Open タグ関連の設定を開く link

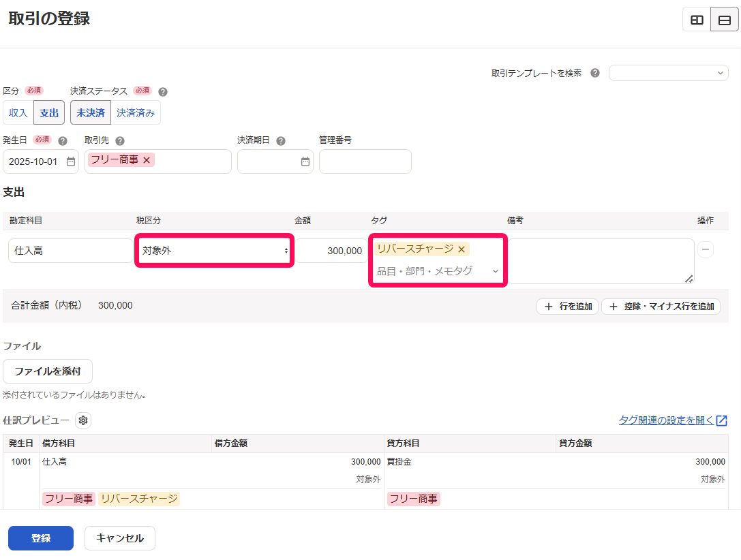(x=673, y=420)
